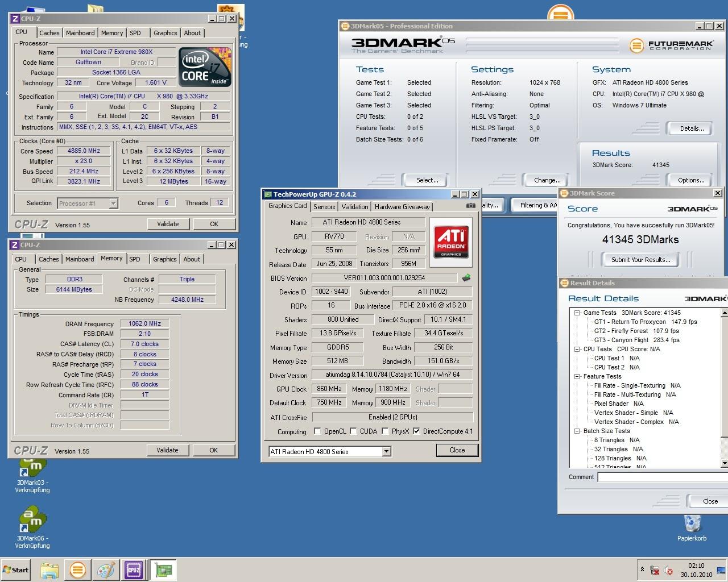Collapse the Game Tests tree node
The height and width of the screenshot is (582, 728).
577,313
